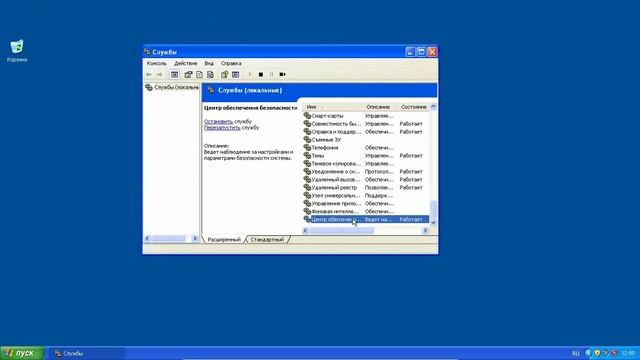Click the Refresh toolbar icon
Image resolution: width=640 pixels, height=360 pixels.
[199, 74]
